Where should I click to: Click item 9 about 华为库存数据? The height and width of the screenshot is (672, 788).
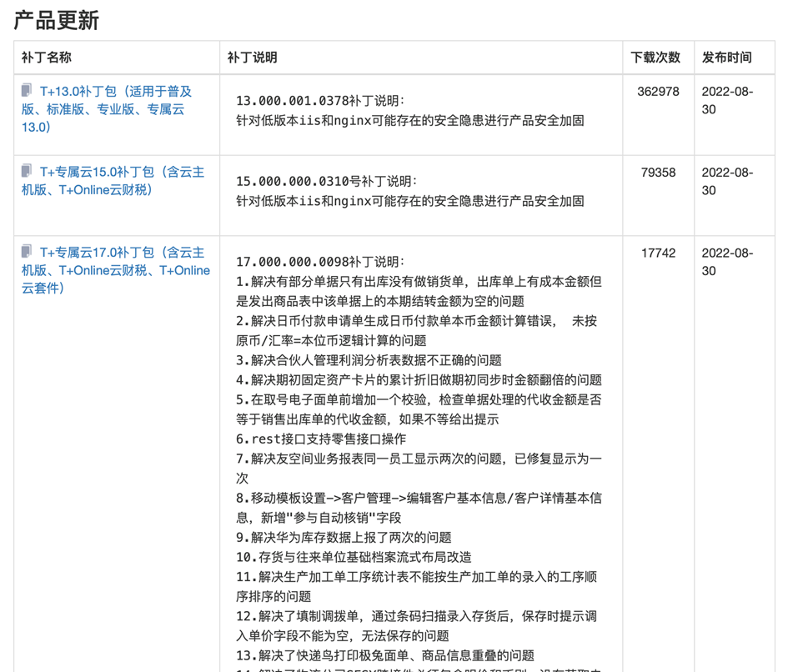point(344,537)
